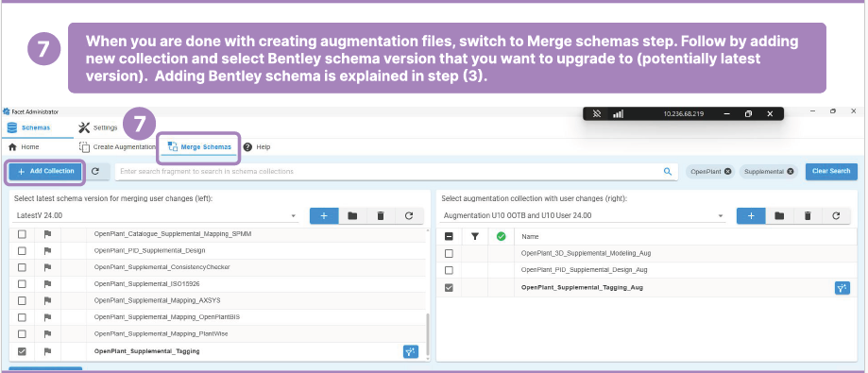The height and width of the screenshot is (373, 868).
Task: Uncheck OpenPlant_Supplemental_Tagging checkbox in left list
Action: [x=22, y=351]
